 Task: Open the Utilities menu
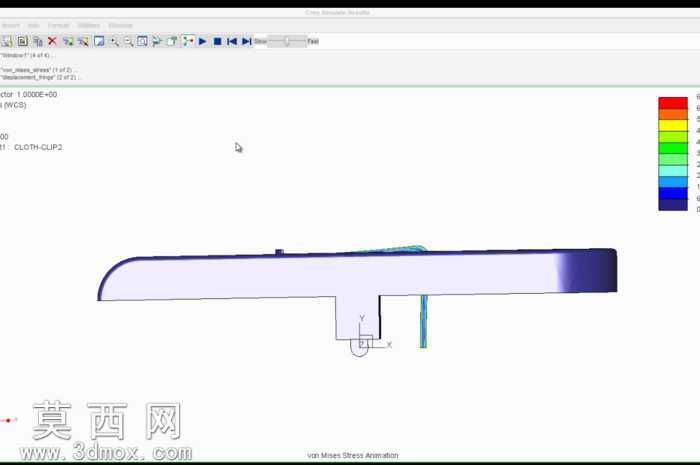point(89,25)
